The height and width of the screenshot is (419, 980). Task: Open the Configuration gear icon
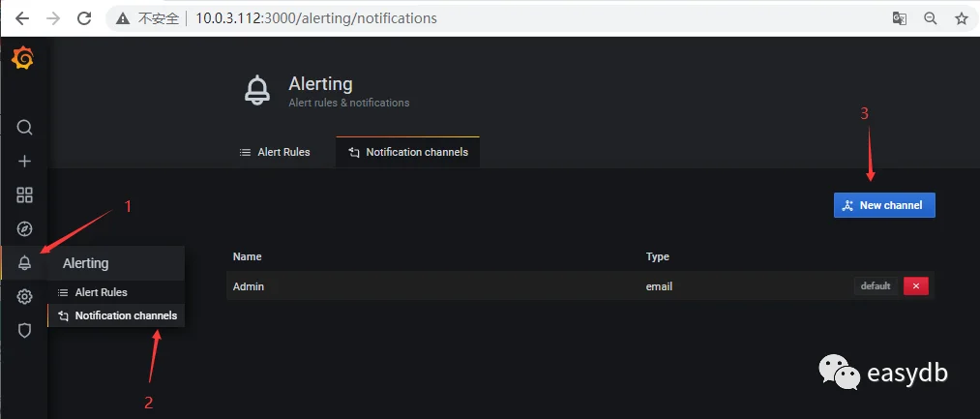24,296
